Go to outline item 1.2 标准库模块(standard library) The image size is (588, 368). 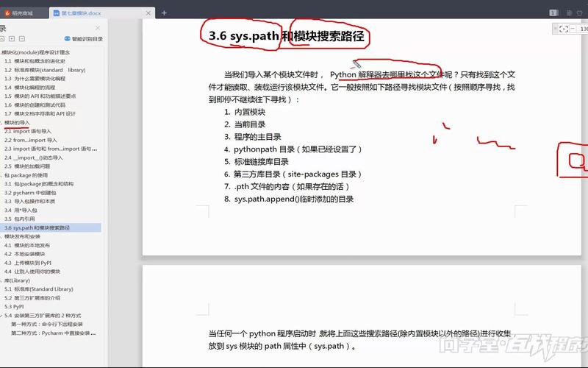click(x=45, y=70)
